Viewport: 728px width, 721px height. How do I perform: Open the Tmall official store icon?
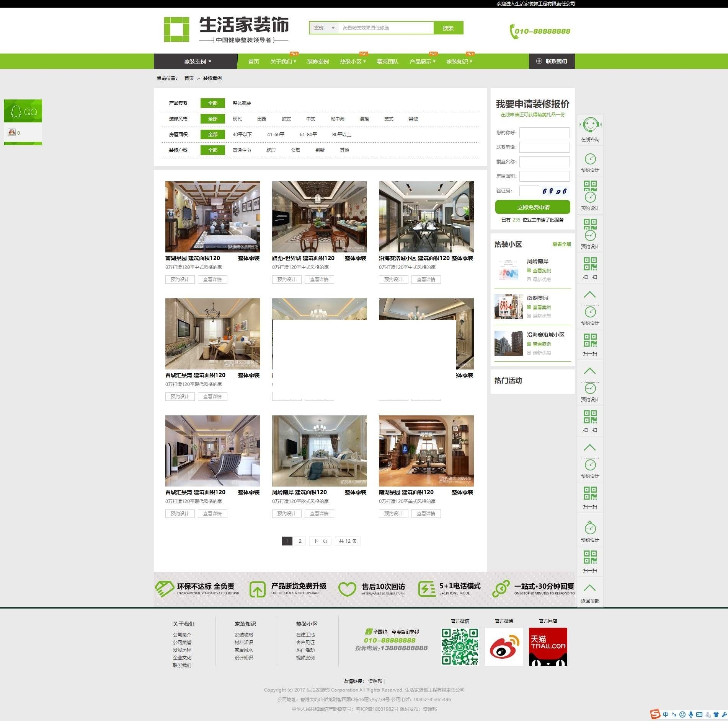click(x=548, y=646)
